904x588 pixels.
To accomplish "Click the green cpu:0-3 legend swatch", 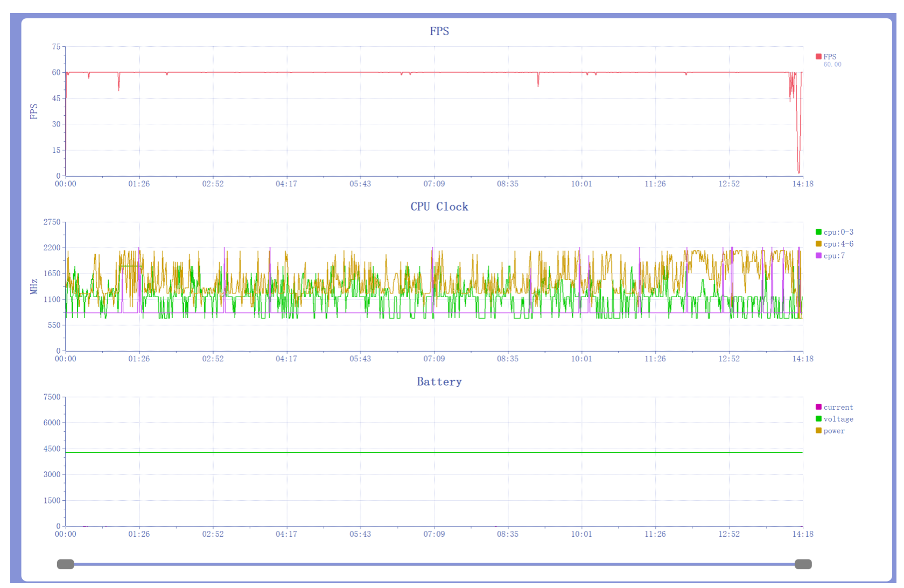I will (x=818, y=232).
